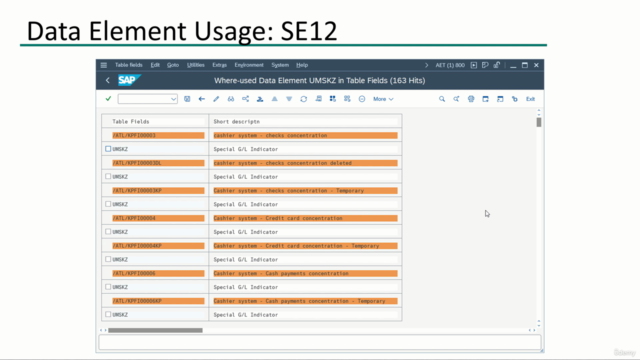This screenshot has width=640, height=360.
Task: Select table /ATL/KPFI00004 row
Action: coord(158,218)
